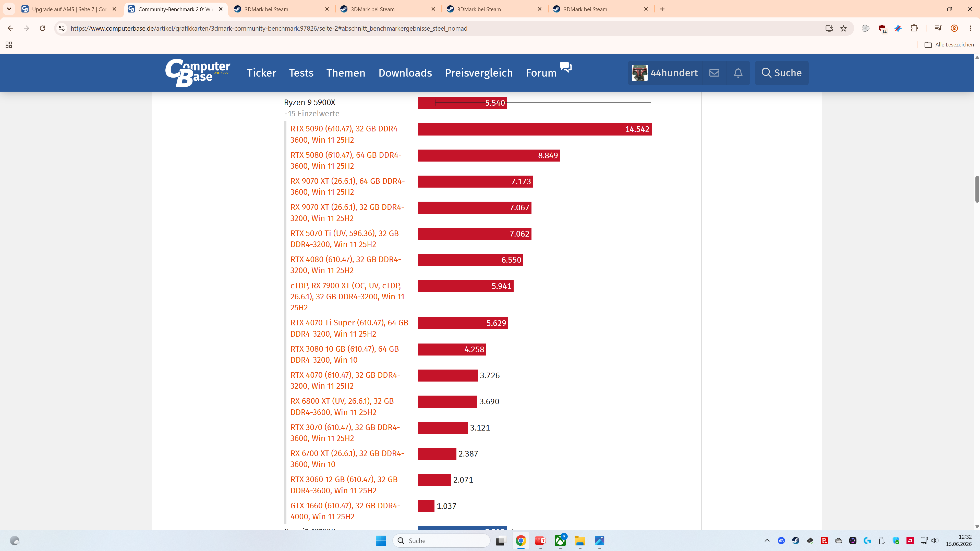The height and width of the screenshot is (551, 980).
Task: Open Preisvergleich in the navigation
Action: (x=479, y=73)
